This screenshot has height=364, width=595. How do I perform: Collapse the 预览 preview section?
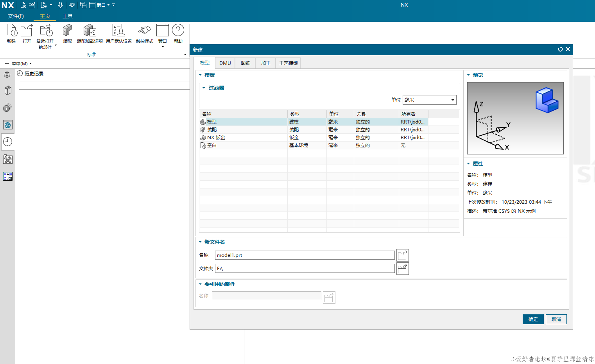pyautogui.click(x=468, y=75)
